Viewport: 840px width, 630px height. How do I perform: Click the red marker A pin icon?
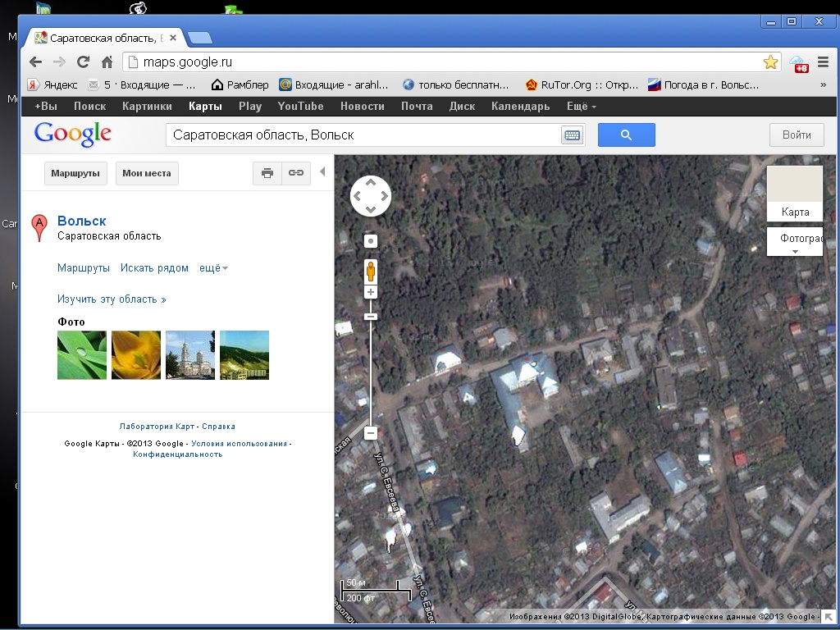click(x=39, y=227)
